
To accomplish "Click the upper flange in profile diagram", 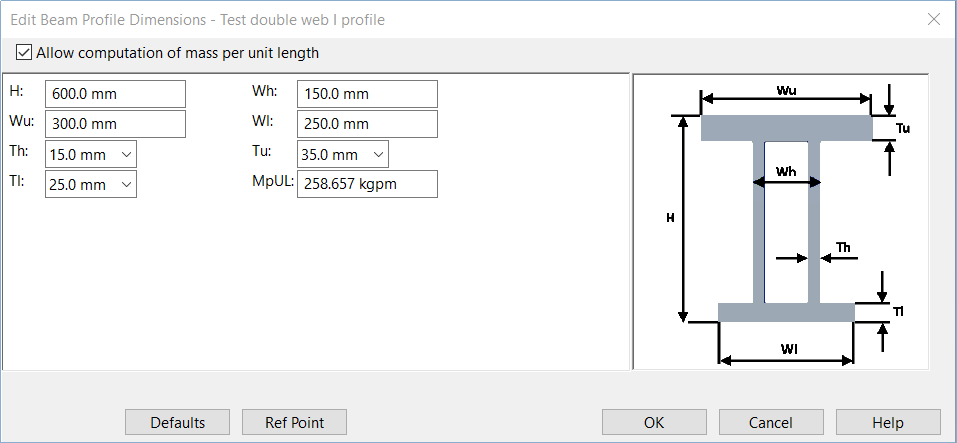I will click(786, 128).
